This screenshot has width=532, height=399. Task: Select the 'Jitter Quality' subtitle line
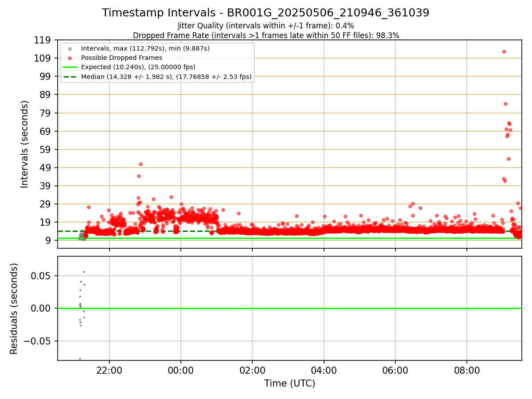[x=266, y=26]
